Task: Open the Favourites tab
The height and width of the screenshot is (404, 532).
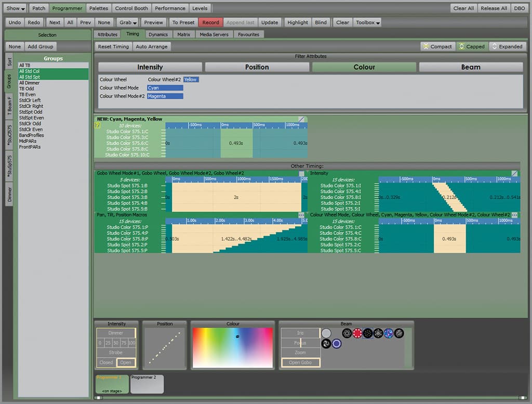Action: 248,34
